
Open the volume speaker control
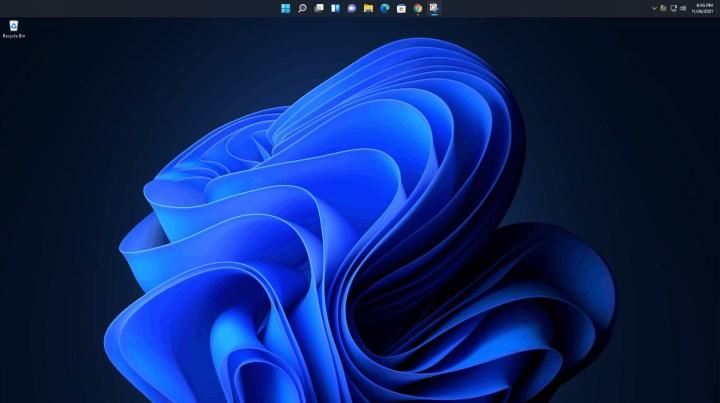tap(683, 8)
